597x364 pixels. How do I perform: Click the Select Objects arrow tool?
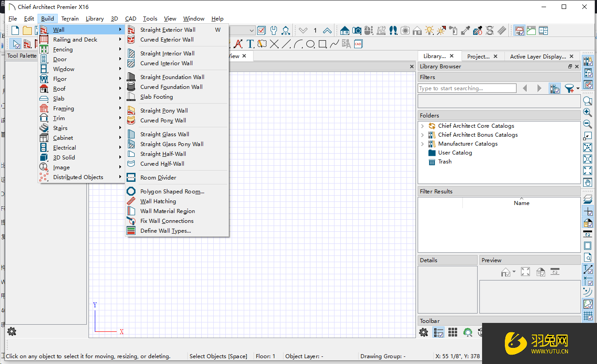(15, 44)
